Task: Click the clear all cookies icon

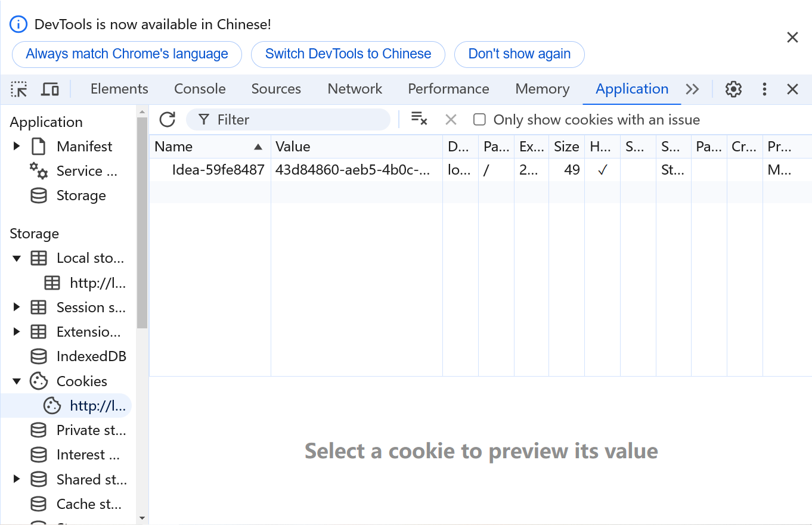Action: (x=419, y=119)
